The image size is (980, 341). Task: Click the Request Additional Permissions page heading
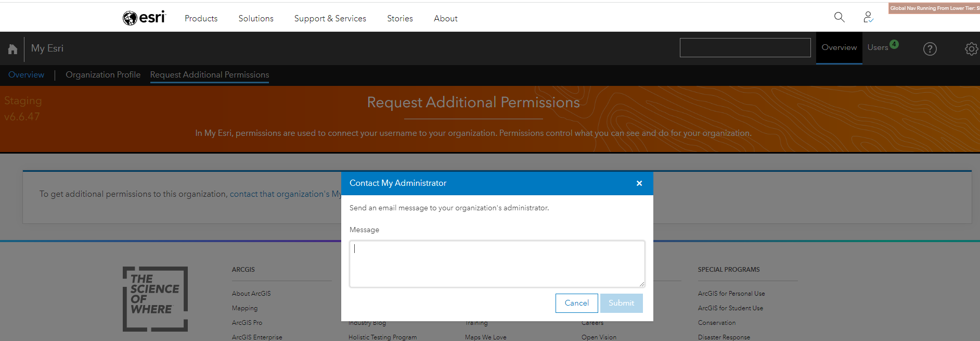pos(473,103)
